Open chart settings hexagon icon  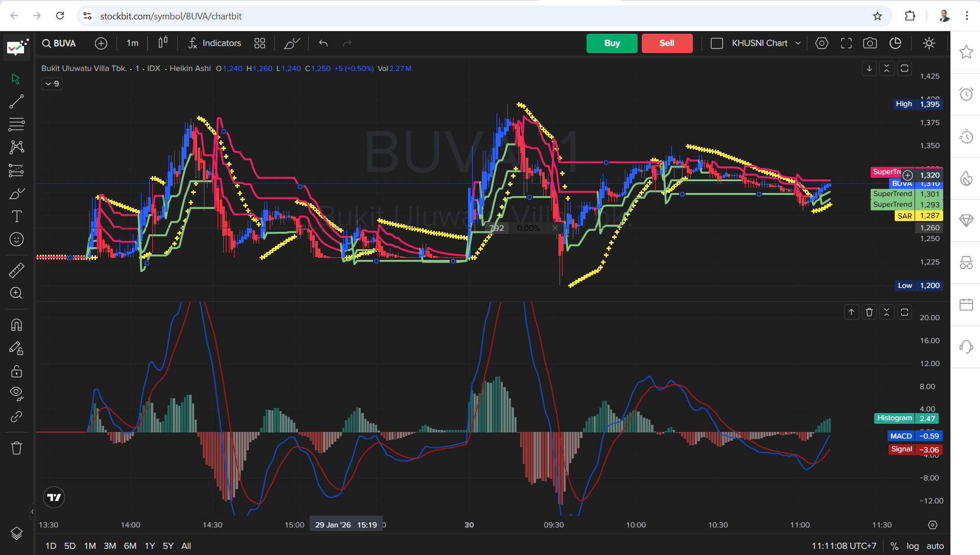pyautogui.click(x=822, y=43)
